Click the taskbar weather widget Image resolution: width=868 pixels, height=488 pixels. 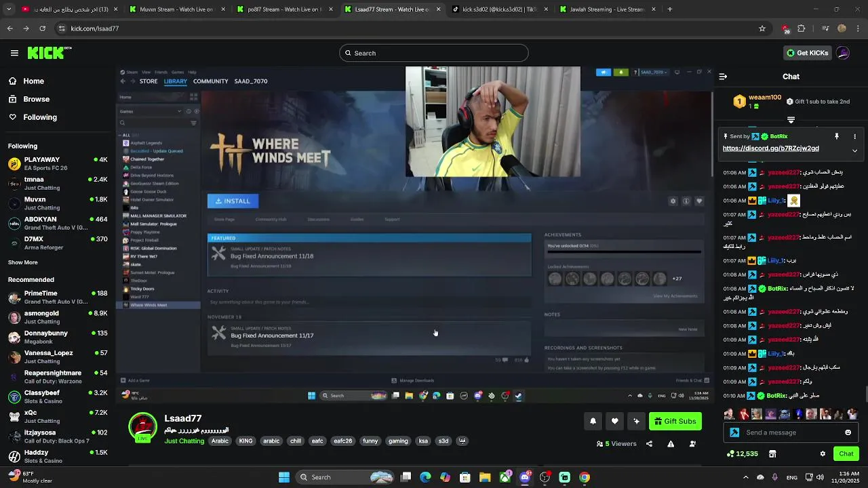coord(31,477)
